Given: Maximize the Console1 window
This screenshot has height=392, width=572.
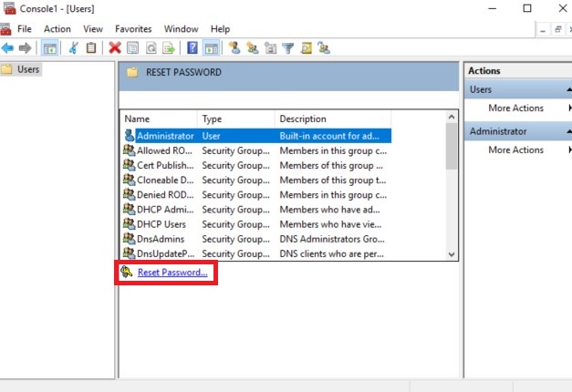Looking at the screenshot, I should (x=527, y=8).
